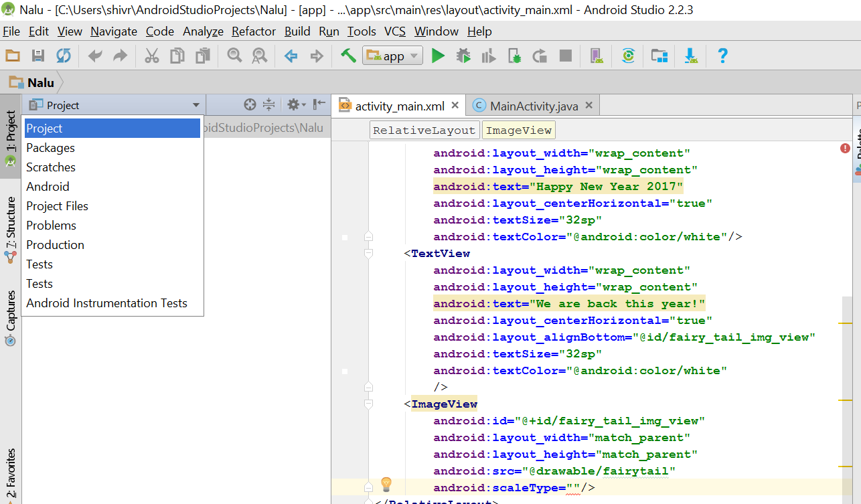Open Help with the question mark icon
Image resolution: width=861 pixels, height=504 pixels.
click(x=722, y=56)
